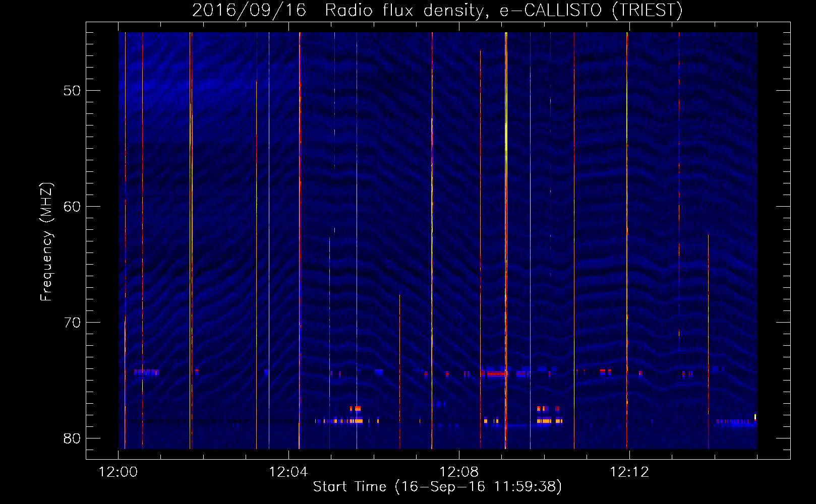The height and width of the screenshot is (504, 816).
Task: Click the 'Frequency (MHZ)' axis label
Action: coord(46,242)
